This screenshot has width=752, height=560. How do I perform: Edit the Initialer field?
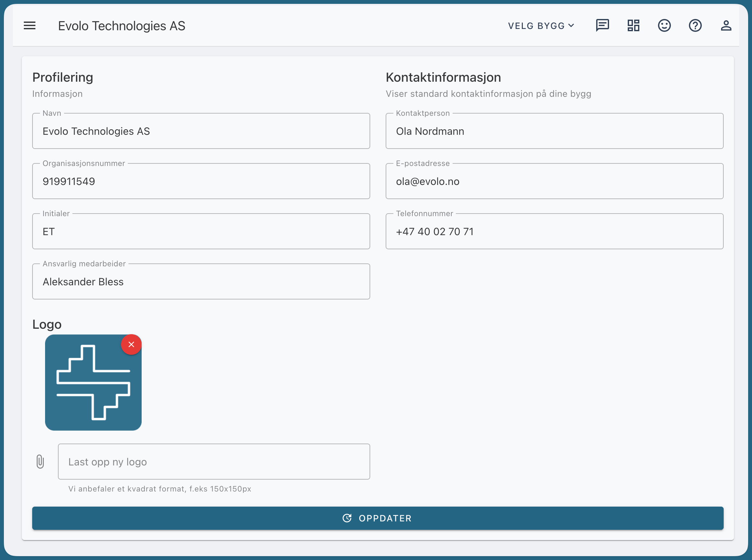click(x=201, y=231)
